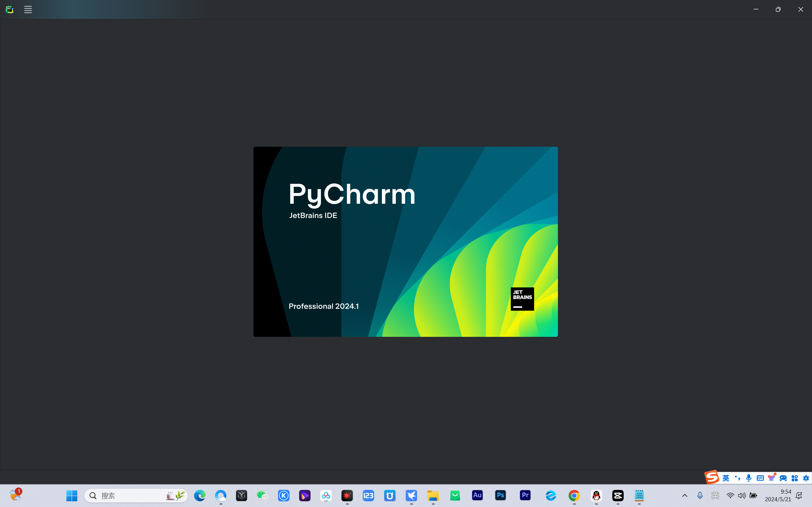Launch Adobe Photoshop from the taskbar
Screen dimensions: 812x507
(500, 495)
